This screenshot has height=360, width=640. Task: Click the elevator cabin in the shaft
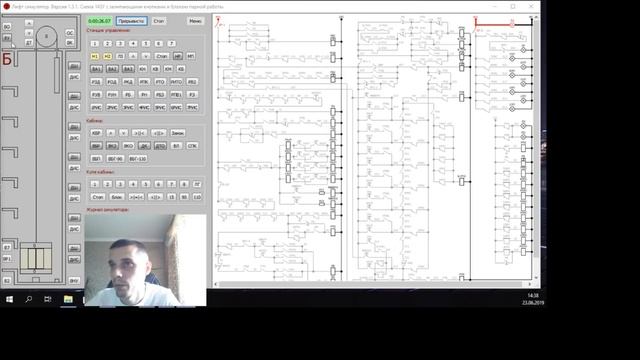pos(36,258)
